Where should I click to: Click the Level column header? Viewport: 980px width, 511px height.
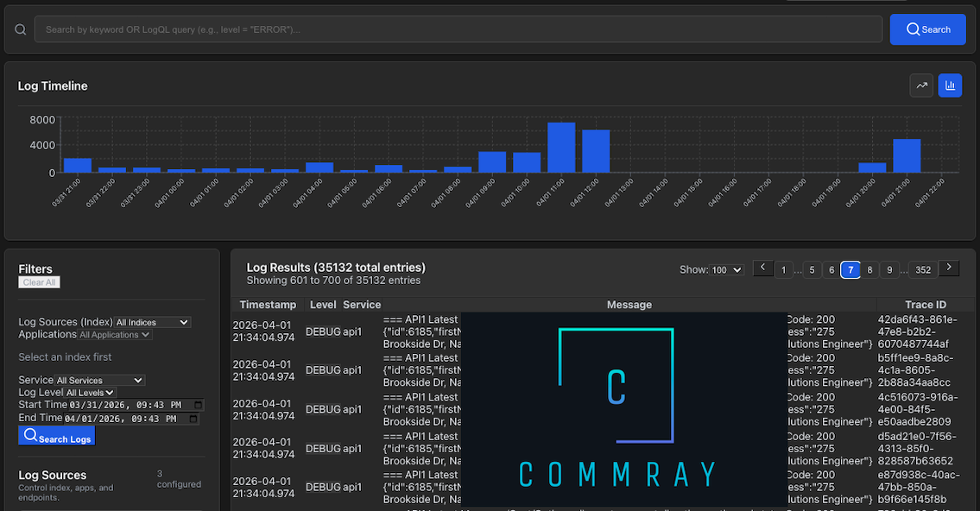323,305
